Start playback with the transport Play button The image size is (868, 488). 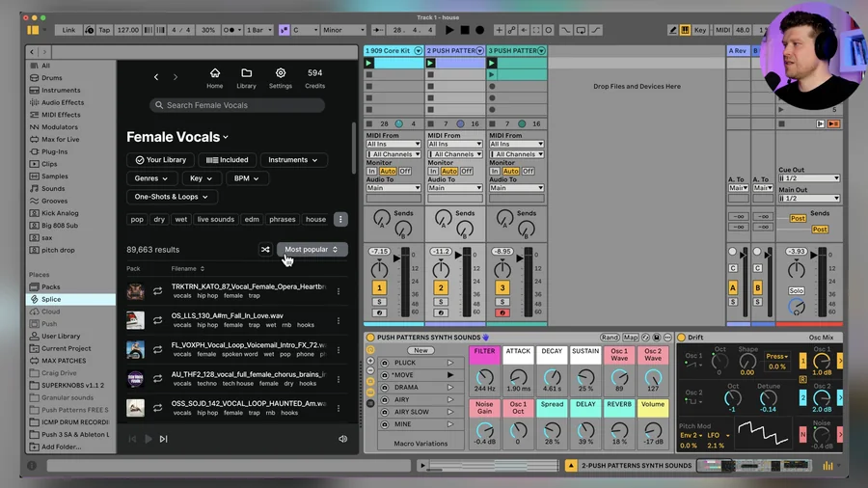(x=449, y=30)
